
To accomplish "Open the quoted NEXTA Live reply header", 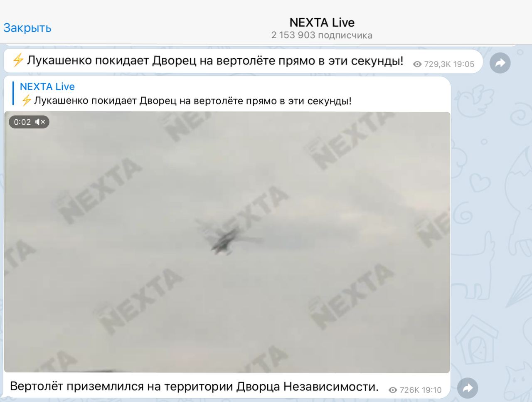I will (x=47, y=86).
